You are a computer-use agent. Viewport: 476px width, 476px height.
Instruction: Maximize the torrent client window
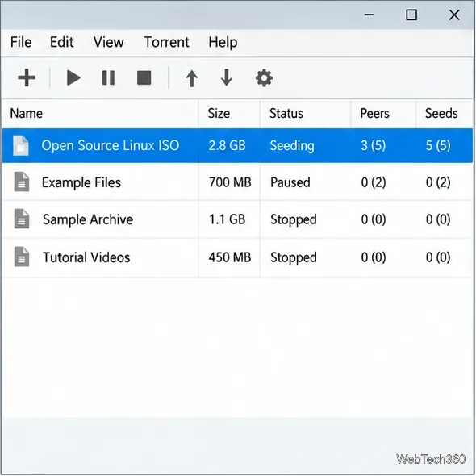(411, 15)
